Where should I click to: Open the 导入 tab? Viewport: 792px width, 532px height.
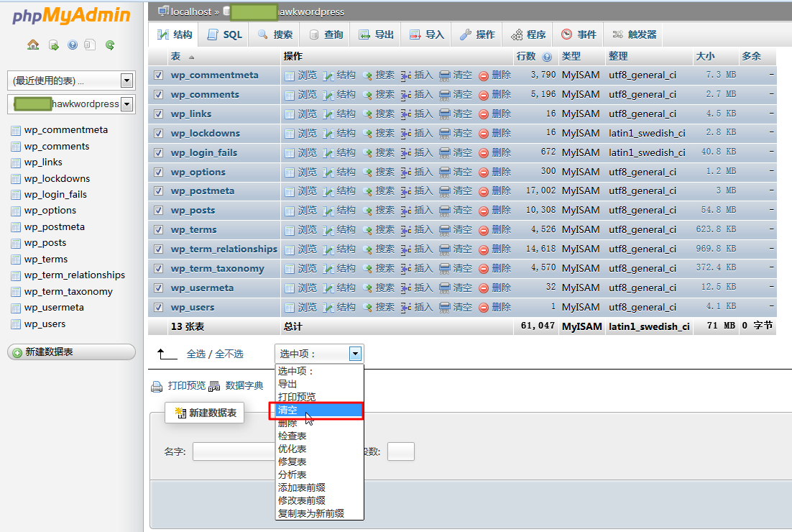pyautogui.click(x=426, y=35)
